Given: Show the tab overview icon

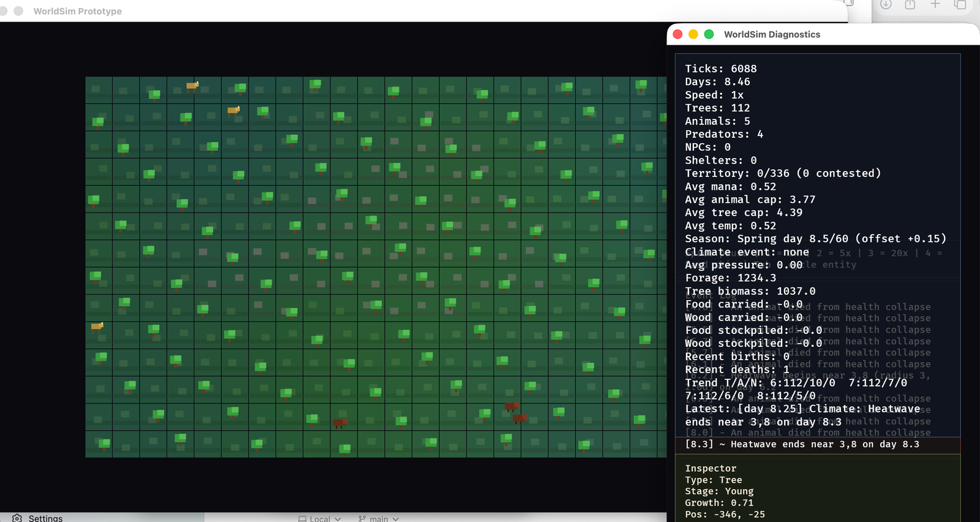Looking at the screenshot, I should pos(960,5).
